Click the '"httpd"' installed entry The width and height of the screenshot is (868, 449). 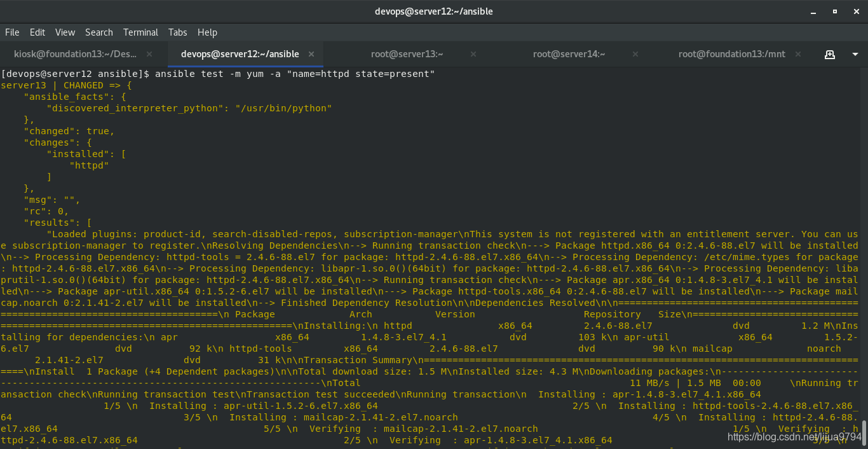coord(89,165)
